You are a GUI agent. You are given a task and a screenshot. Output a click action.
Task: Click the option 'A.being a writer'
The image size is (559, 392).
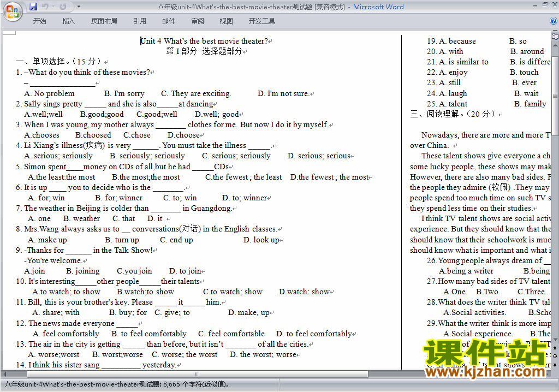(466, 271)
